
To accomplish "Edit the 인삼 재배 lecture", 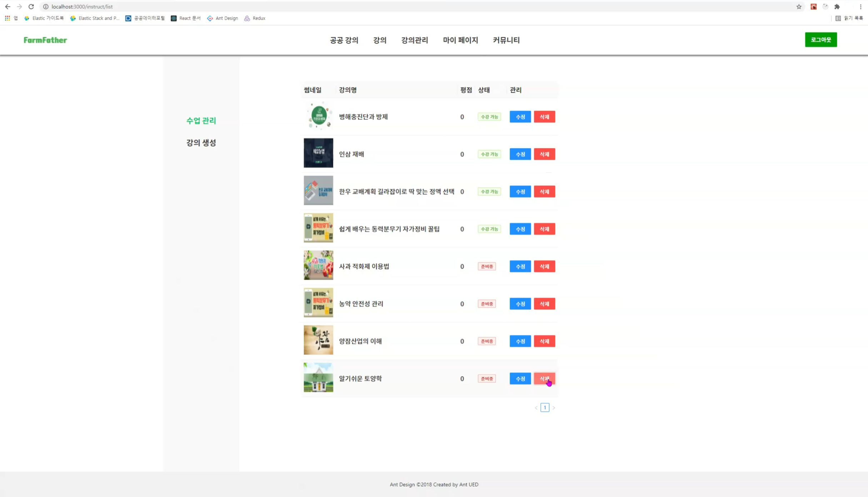I will tap(520, 154).
